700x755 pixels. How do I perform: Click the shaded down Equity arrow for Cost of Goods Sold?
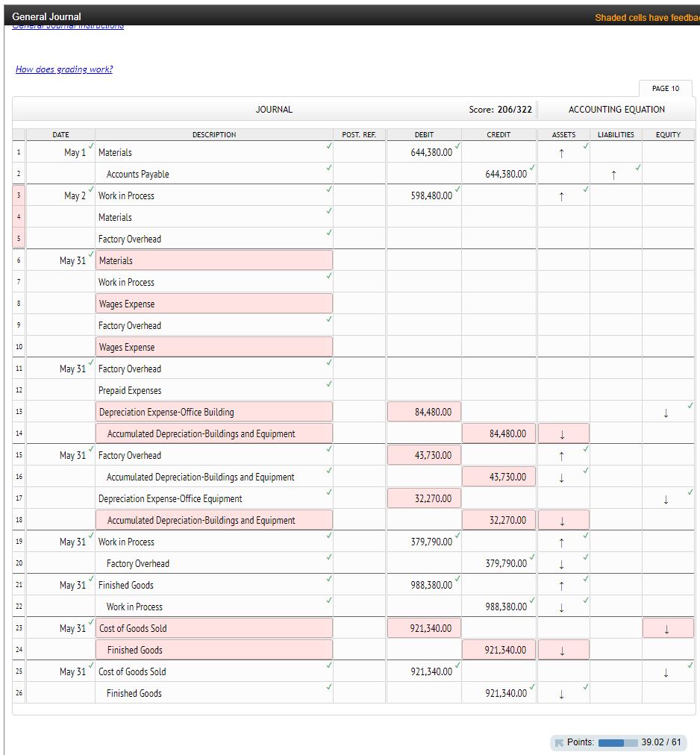point(666,628)
